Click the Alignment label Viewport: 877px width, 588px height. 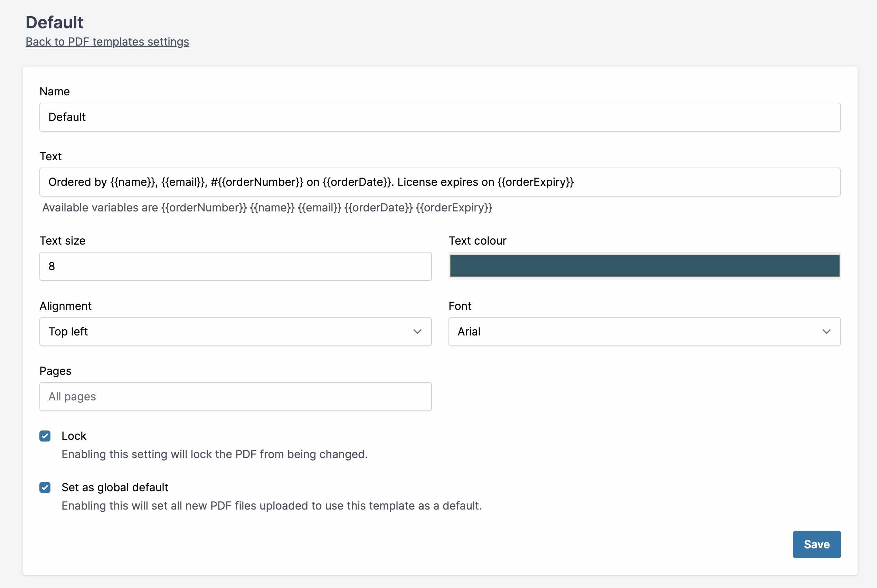pyautogui.click(x=66, y=306)
